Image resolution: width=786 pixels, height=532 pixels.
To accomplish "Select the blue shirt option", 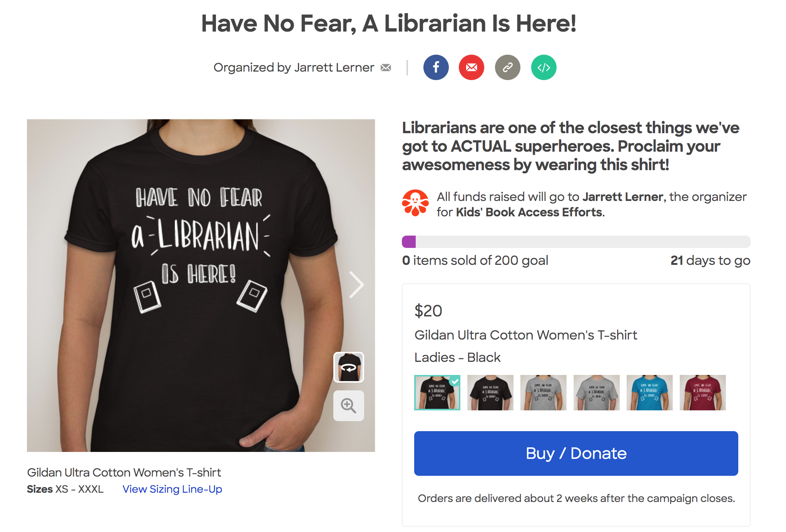I will coord(649,392).
